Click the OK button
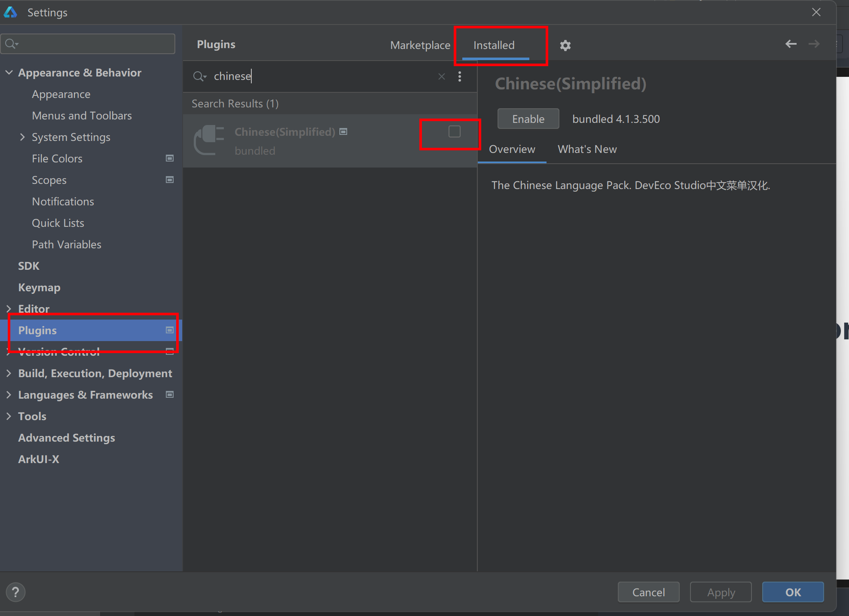 (x=792, y=592)
